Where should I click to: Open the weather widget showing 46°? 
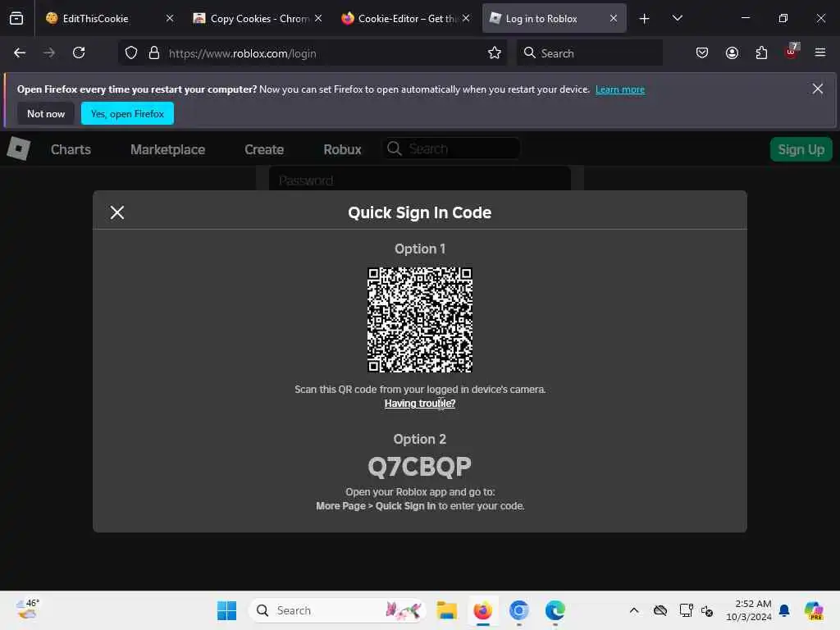(27, 609)
